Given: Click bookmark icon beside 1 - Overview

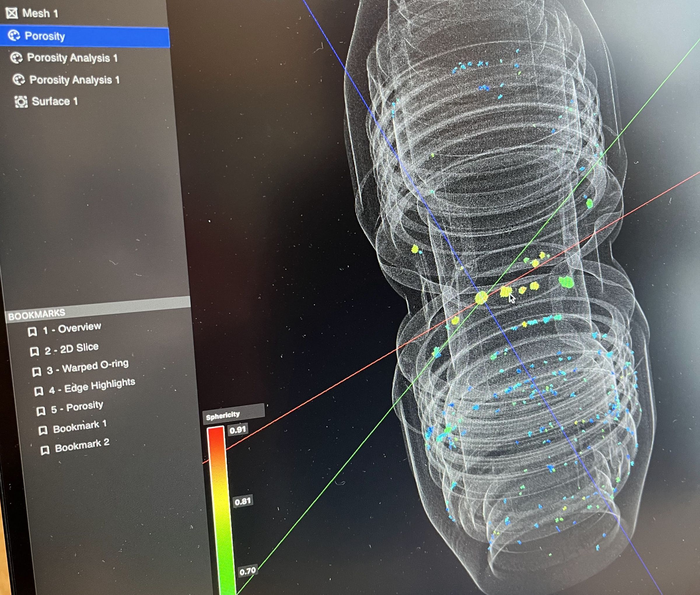Looking at the screenshot, I should click(x=32, y=332).
